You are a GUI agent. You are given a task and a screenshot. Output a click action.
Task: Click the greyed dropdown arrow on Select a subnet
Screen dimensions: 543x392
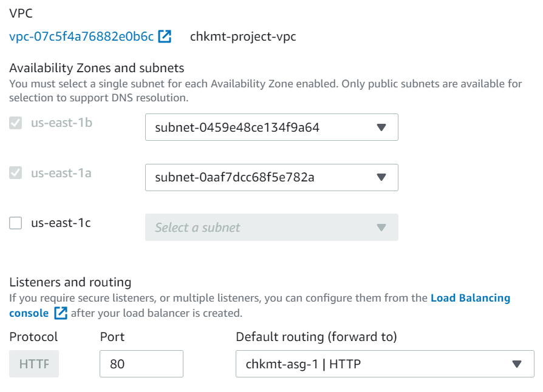[x=382, y=227]
